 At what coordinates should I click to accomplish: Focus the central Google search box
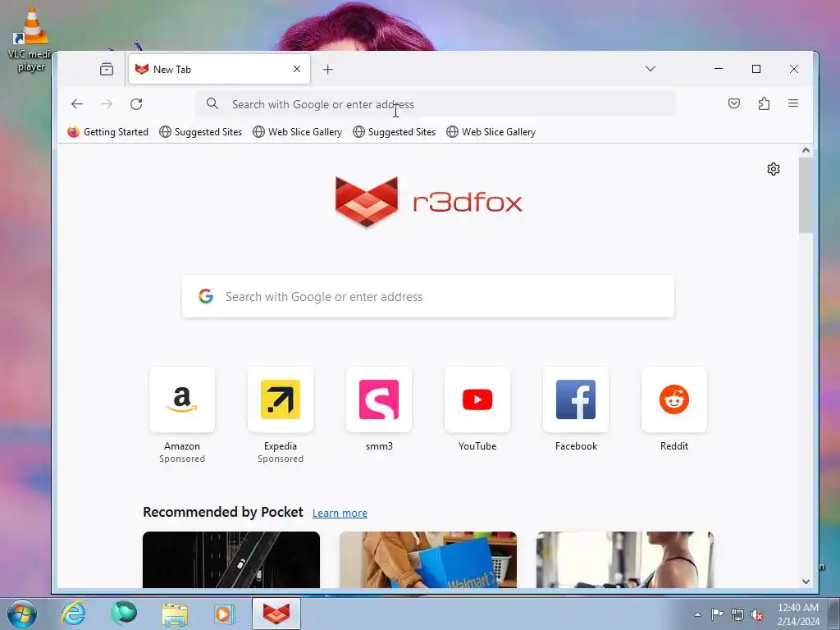click(x=428, y=296)
